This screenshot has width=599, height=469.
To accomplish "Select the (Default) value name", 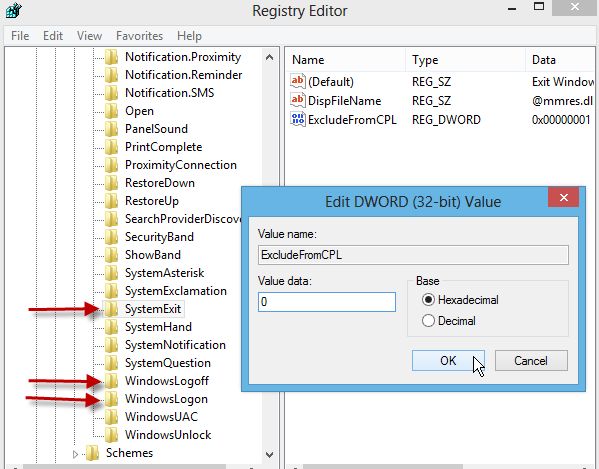I will click(x=331, y=82).
